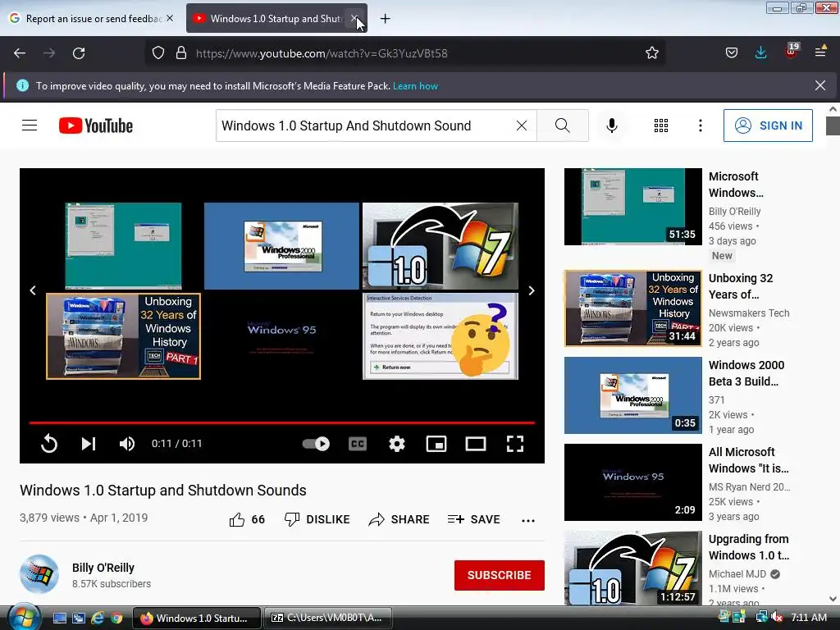Open a new browser tab
This screenshot has height=630, width=840.
click(386, 18)
